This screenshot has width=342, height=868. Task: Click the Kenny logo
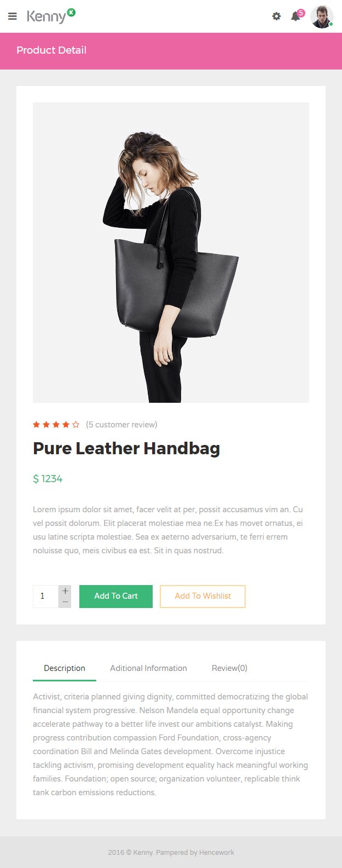(x=51, y=16)
